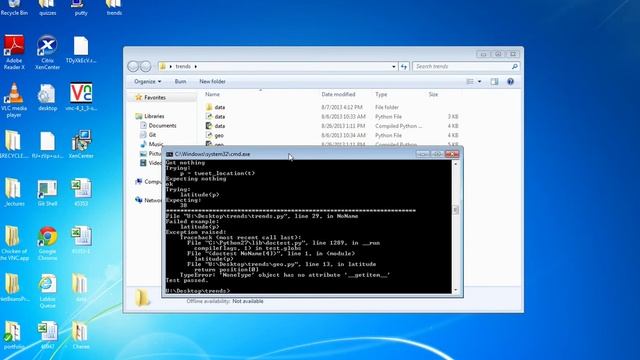Open the Organize dropdown menu
This screenshot has height=360, width=640.
[147, 82]
